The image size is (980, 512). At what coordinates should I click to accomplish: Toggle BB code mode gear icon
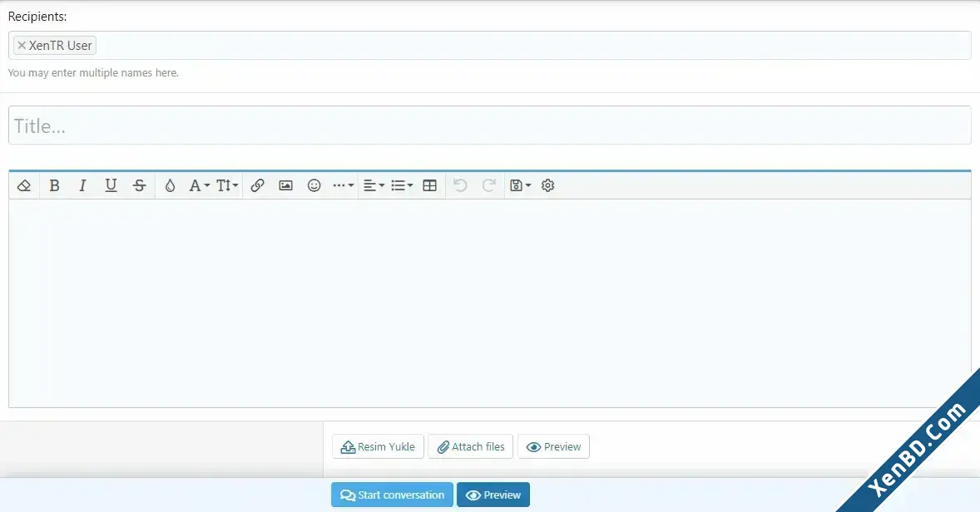(x=548, y=185)
